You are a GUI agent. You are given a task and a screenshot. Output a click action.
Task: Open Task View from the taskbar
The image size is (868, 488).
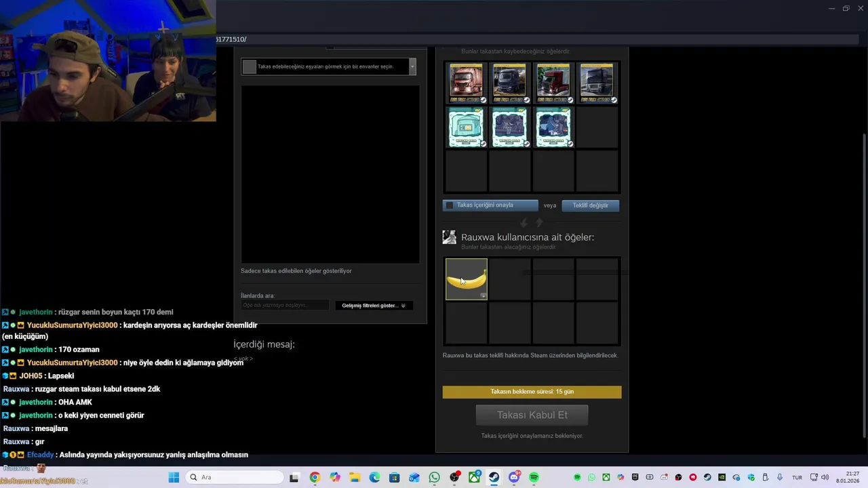point(294,478)
